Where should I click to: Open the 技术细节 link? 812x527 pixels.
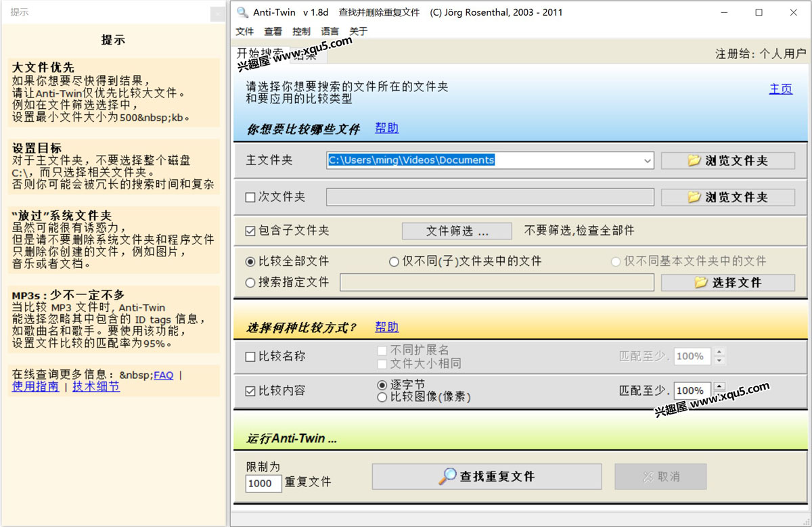(x=96, y=386)
